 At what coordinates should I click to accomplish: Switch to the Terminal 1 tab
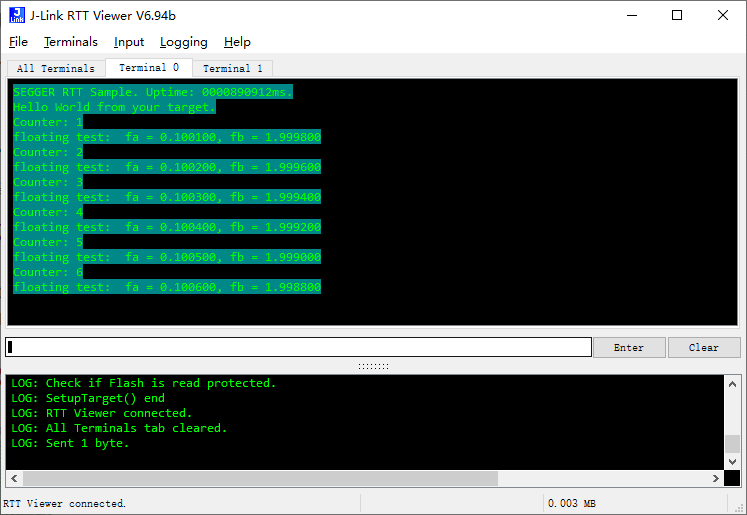pos(232,69)
